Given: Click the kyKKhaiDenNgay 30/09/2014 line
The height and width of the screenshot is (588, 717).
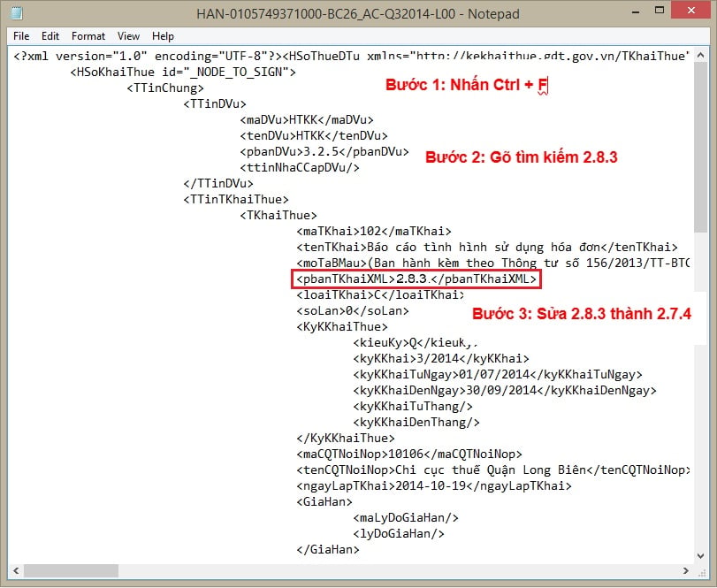Looking at the screenshot, I should [x=504, y=391].
